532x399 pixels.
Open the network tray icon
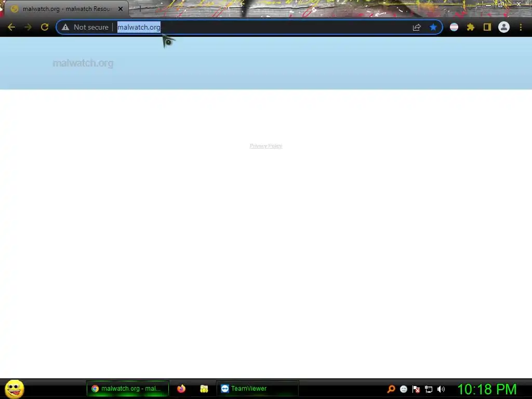(x=429, y=389)
